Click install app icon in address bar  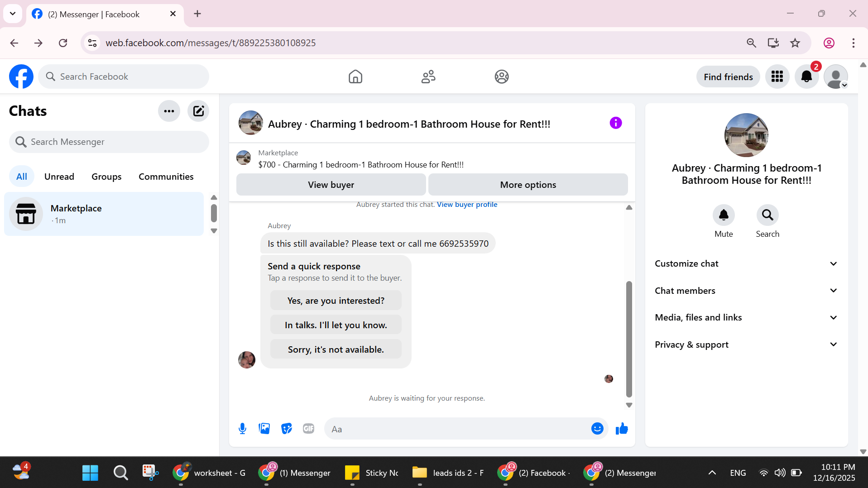tap(773, 43)
